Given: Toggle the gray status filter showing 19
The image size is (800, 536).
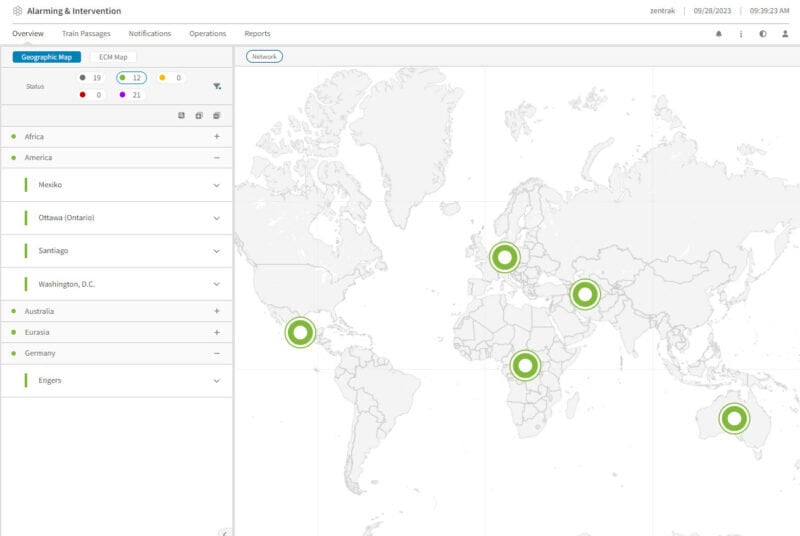Looking at the screenshot, I should [91, 78].
